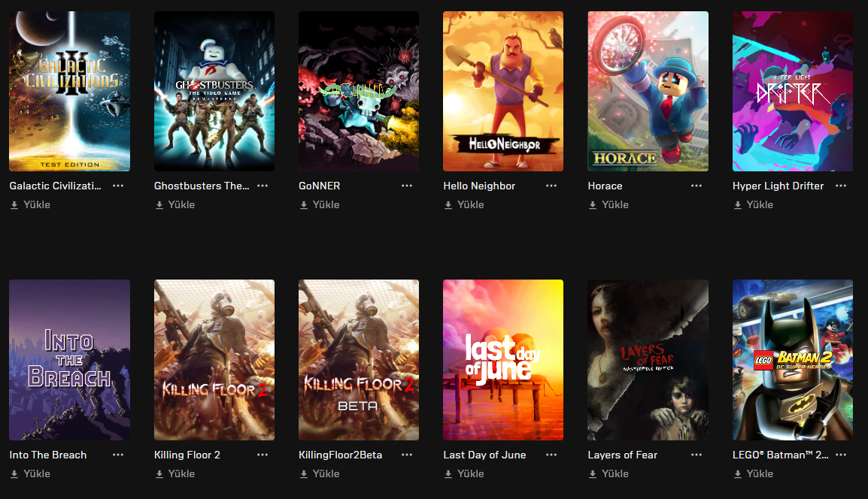Image resolution: width=868 pixels, height=499 pixels.
Task: Open the Horace cover art
Action: click(648, 91)
